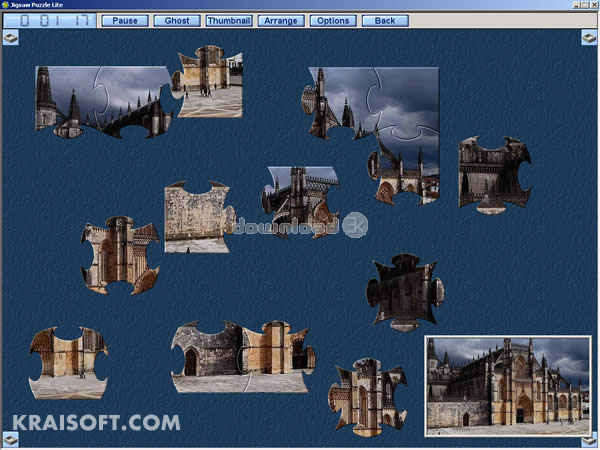This screenshot has height=450, width=600.
Task: Go Back to the previous screen
Action: [x=385, y=21]
